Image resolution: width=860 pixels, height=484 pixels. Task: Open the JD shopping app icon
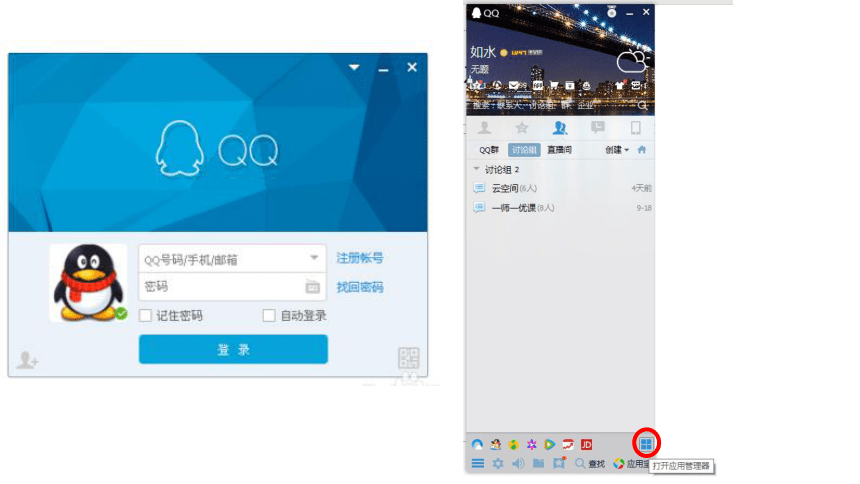coord(586,444)
